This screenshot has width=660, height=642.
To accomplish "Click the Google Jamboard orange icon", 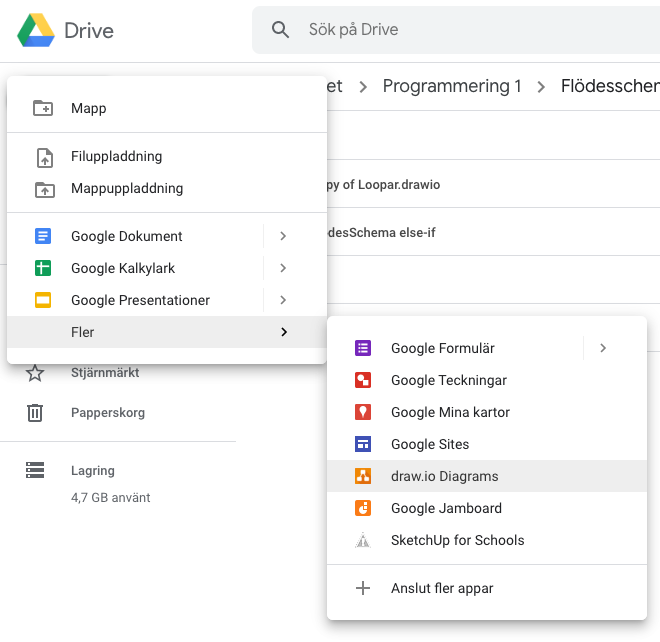I will [363, 508].
